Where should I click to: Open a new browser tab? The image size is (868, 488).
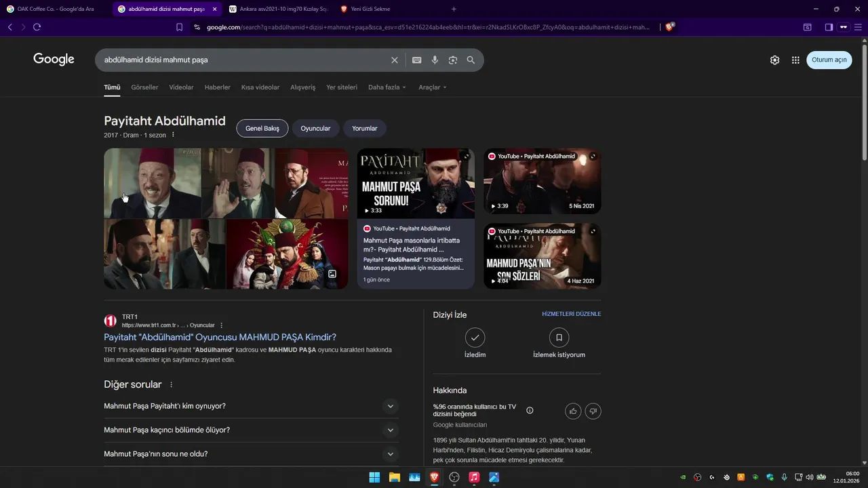[x=454, y=9]
